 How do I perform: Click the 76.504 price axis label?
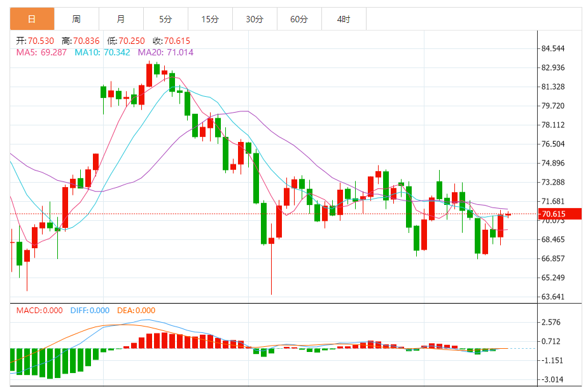pyautogui.click(x=553, y=144)
